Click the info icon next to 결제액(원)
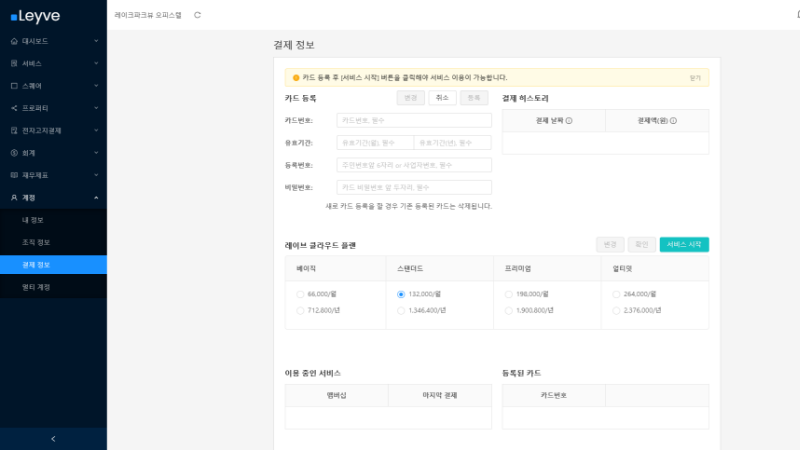Screen dimensions: 800x450 coord(673,121)
